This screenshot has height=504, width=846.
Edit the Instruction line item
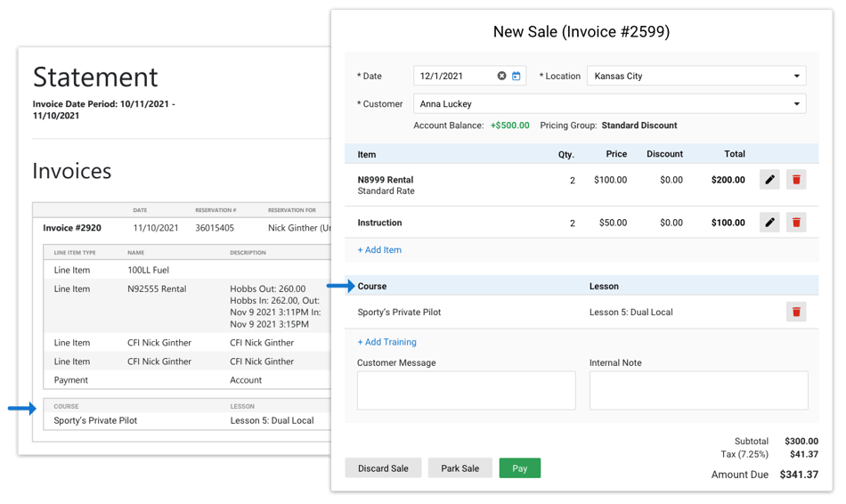click(769, 223)
